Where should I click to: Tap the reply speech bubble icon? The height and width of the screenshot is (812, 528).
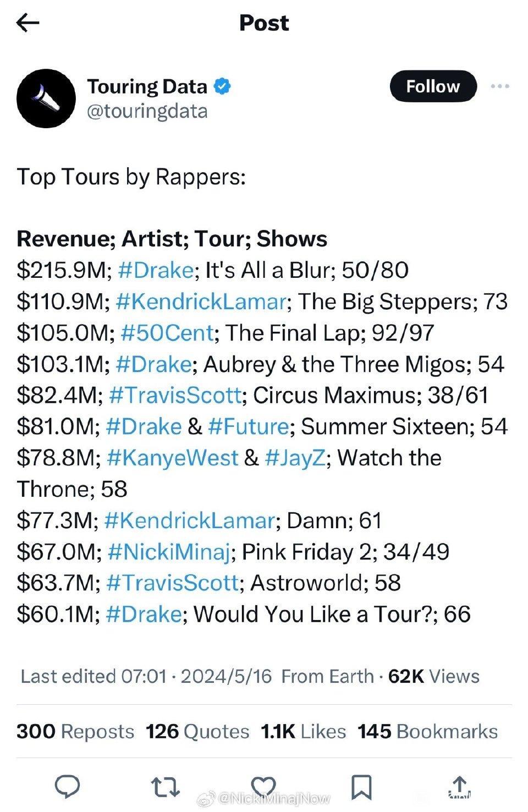pyautogui.click(x=68, y=786)
